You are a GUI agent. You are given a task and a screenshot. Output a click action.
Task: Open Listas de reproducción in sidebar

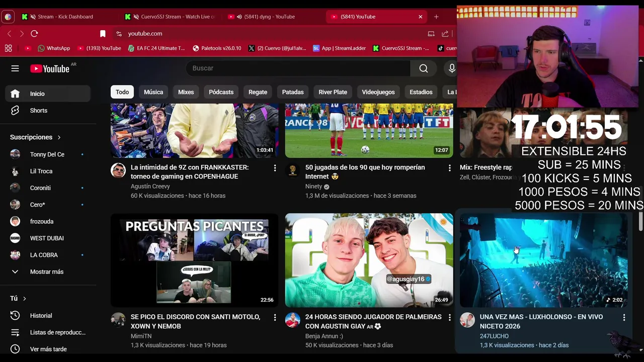(48, 332)
